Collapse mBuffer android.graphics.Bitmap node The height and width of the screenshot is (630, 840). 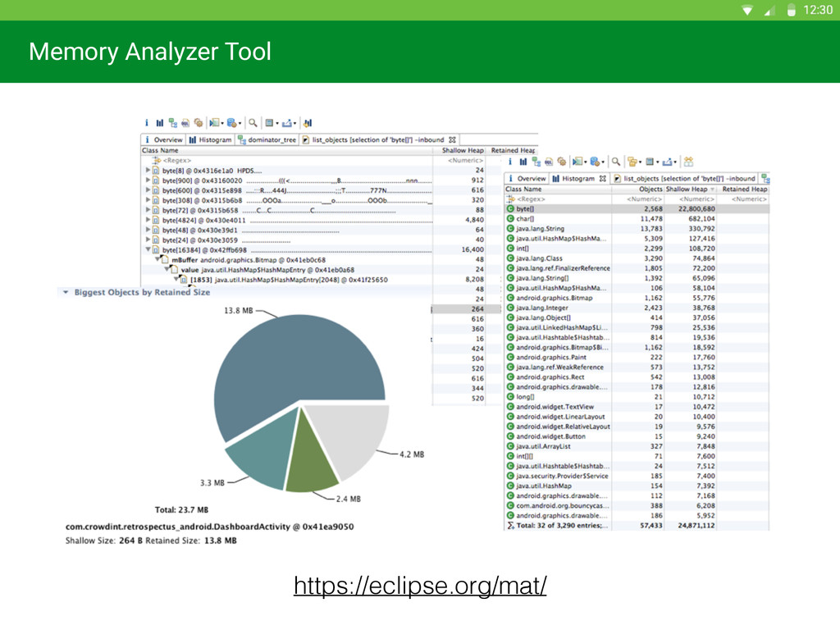(158, 259)
